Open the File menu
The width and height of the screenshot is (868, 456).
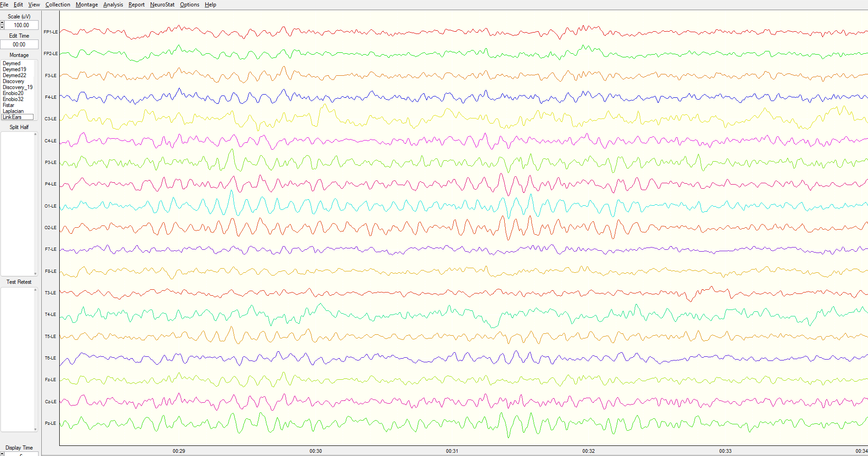(x=4, y=4)
